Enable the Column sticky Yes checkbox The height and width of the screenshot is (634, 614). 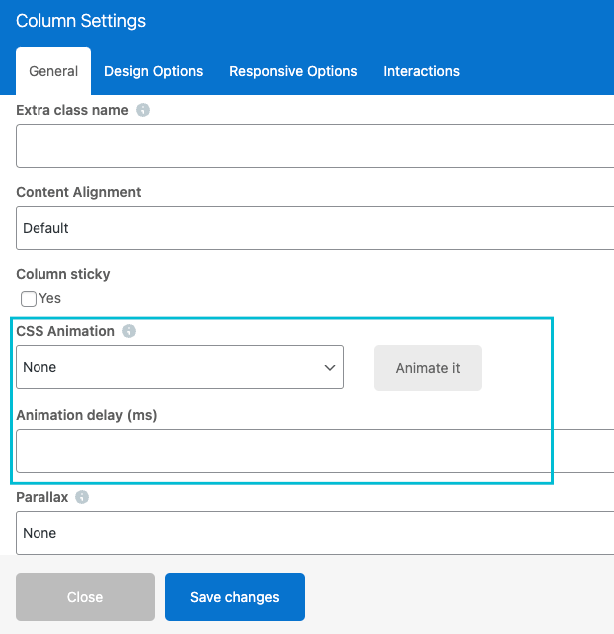click(x=29, y=298)
